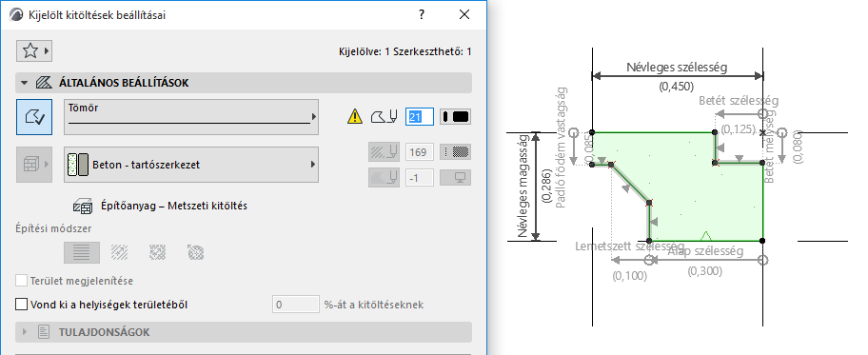Click the percentage field showing 0
The width and height of the screenshot is (868, 355).
point(296,305)
